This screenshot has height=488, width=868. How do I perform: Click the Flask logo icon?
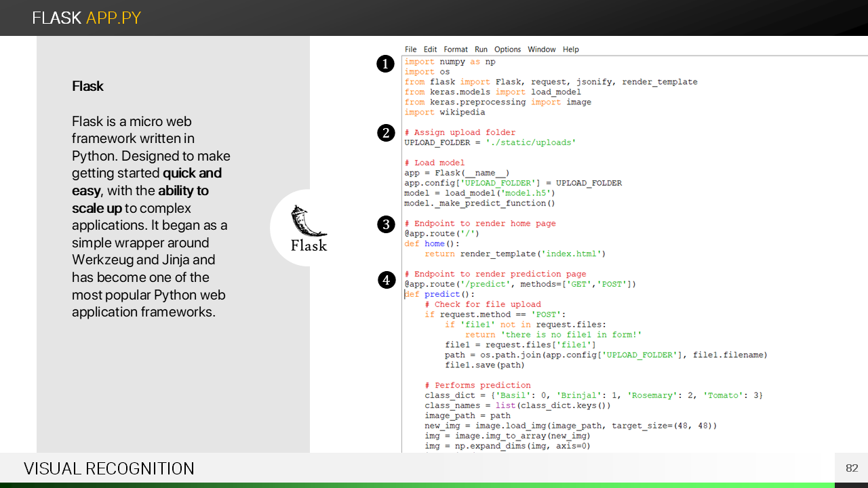click(309, 228)
